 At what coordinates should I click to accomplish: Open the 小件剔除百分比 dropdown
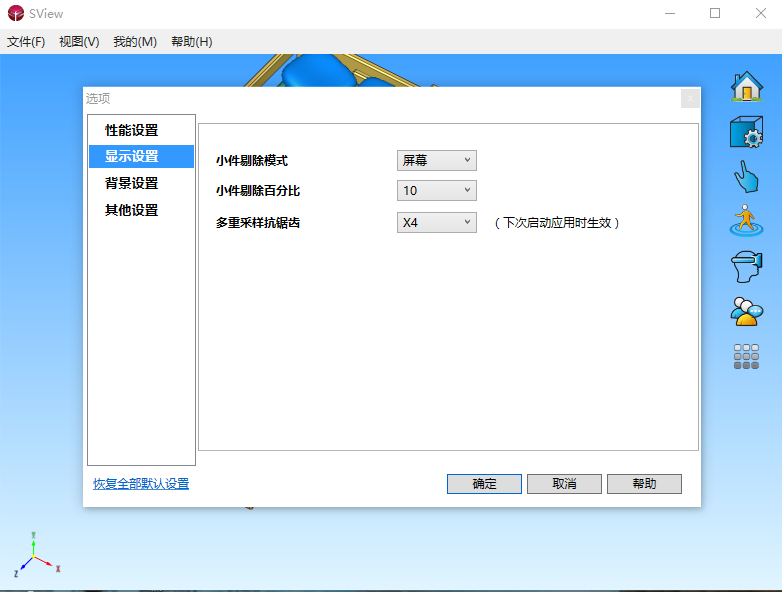pos(436,190)
